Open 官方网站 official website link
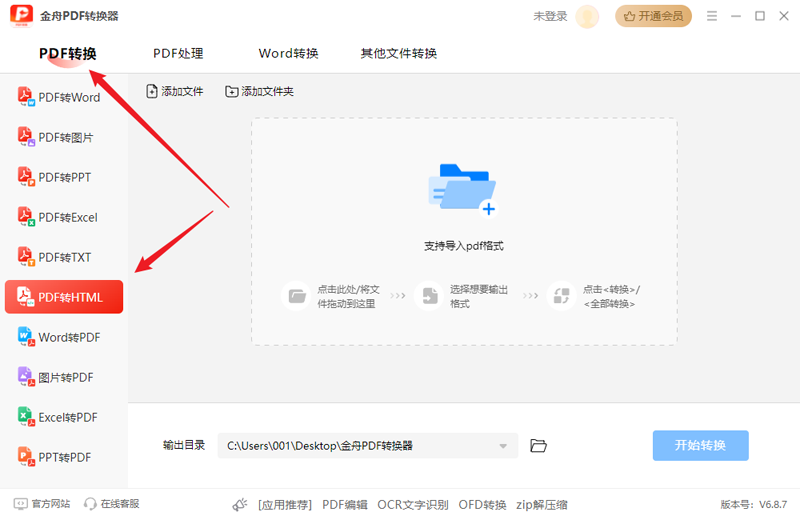Screen dimensions: 800x520 (42, 504)
